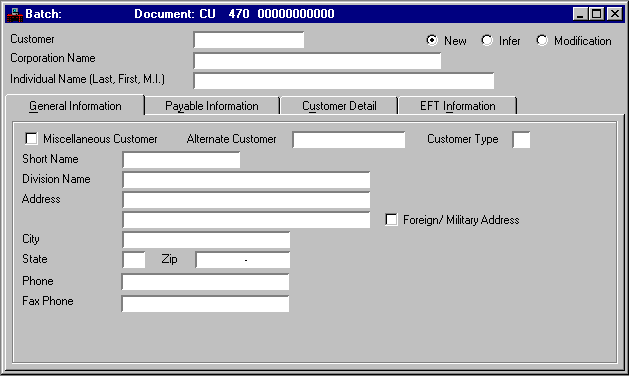Click the Individual Name input box
629x376 pixels.
click(344, 81)
